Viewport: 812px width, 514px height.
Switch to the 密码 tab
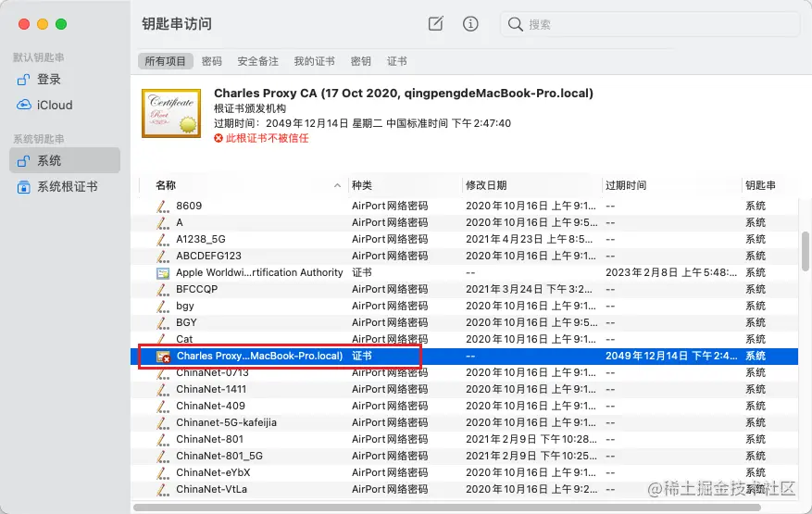click(211, 61)
